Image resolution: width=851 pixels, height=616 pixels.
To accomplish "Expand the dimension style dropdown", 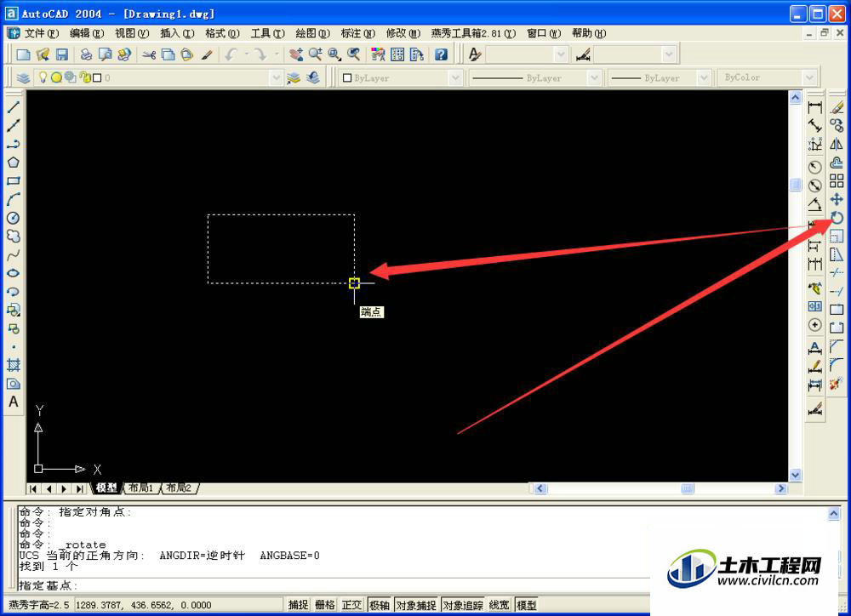I will [x=669, y=54].
